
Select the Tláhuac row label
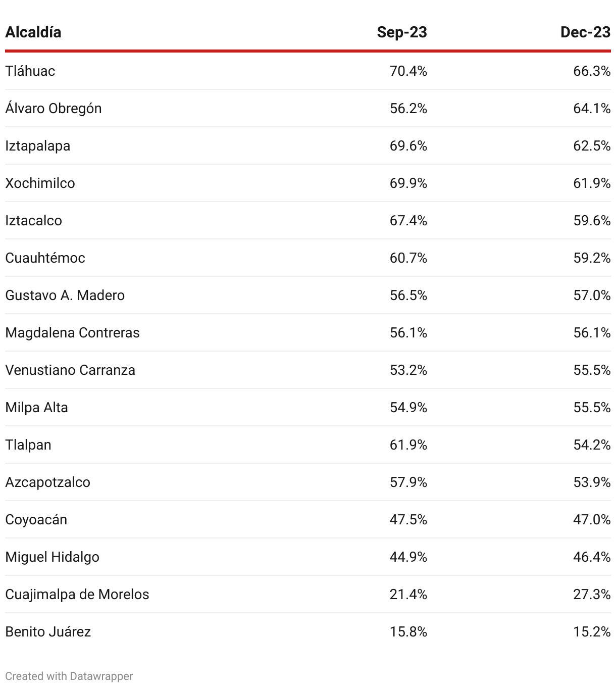coord(30,71)
